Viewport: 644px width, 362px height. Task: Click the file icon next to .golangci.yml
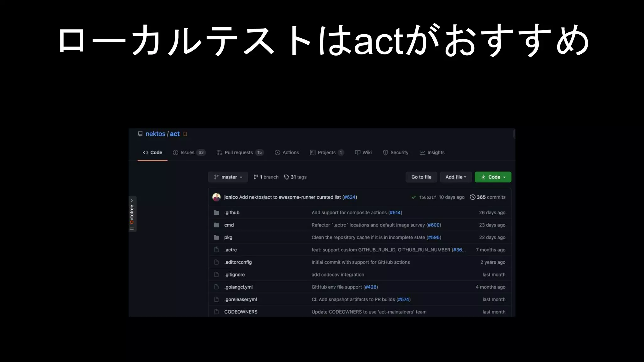tap(216, 287)
